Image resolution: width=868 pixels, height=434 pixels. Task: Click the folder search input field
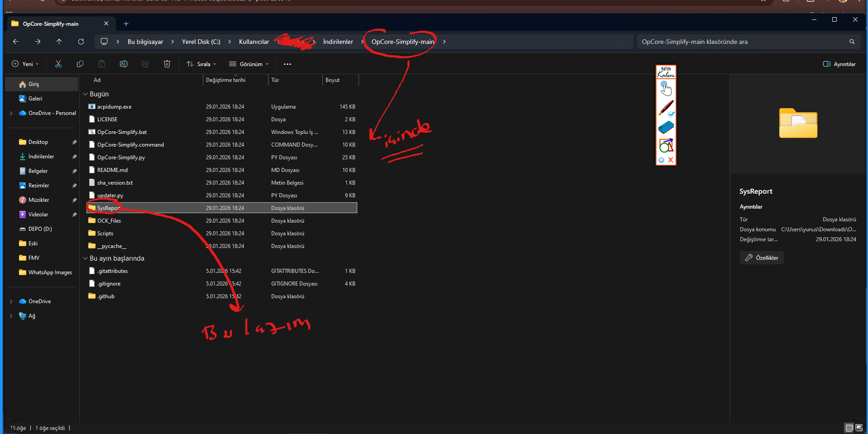743,42
